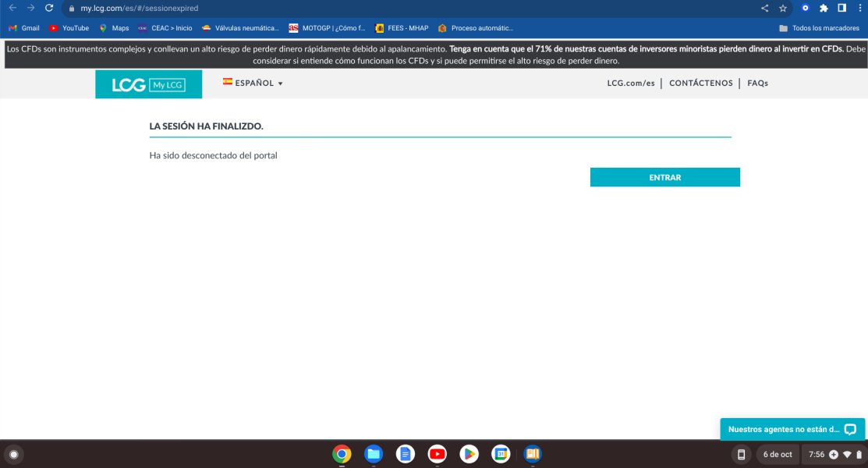Open the Files app in the shelf
This screenshot has height=468, width=868.
pyautogui.click(x=374, y=454)
